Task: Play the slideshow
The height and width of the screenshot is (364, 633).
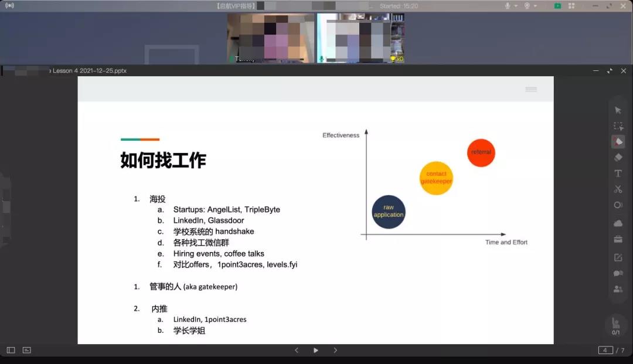Action: pos(316,350)
